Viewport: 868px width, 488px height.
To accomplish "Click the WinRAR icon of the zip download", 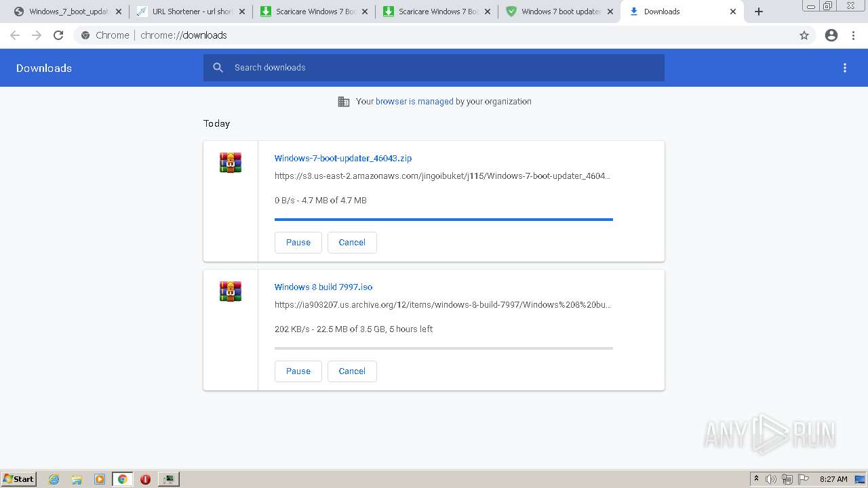I will [231, 163].
